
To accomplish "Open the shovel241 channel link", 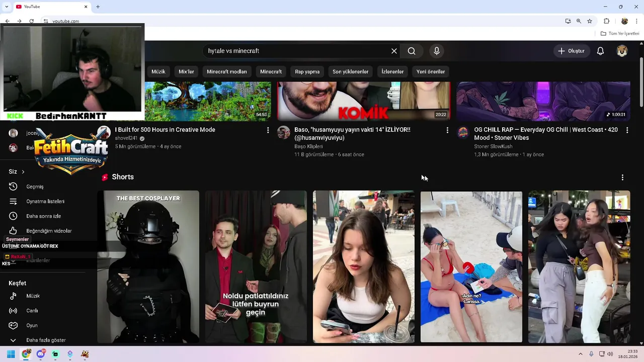I will (126, 138).
